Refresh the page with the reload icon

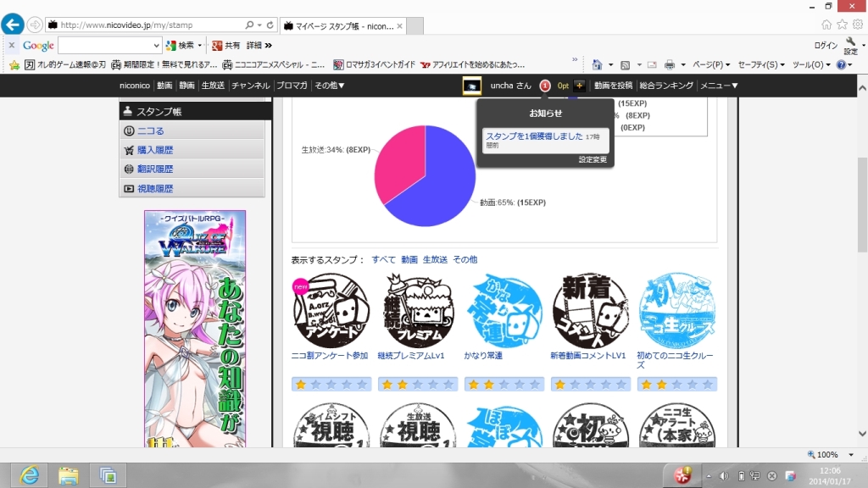pyautogui.click(x=270, y=25)
